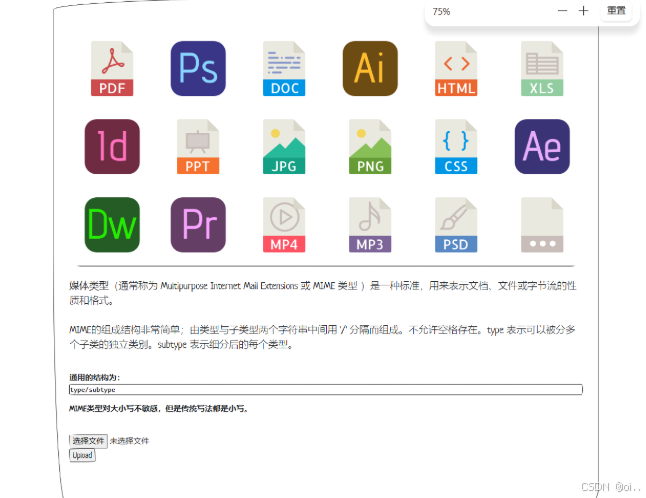The width and height of the screenshot is (646, 498).
Task: Click the Upload button
Action: 82,455
